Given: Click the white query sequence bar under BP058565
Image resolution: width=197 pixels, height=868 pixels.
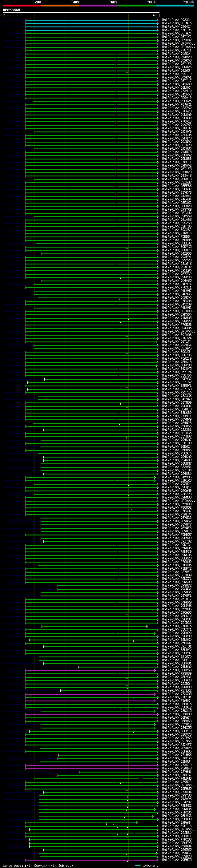Looking at the screenshot, I should pos(81,12).
